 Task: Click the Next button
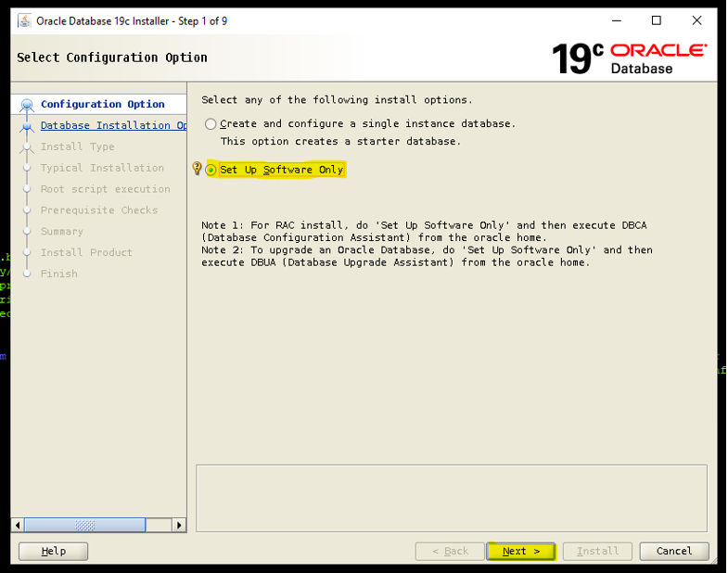(x=521, y=551)
